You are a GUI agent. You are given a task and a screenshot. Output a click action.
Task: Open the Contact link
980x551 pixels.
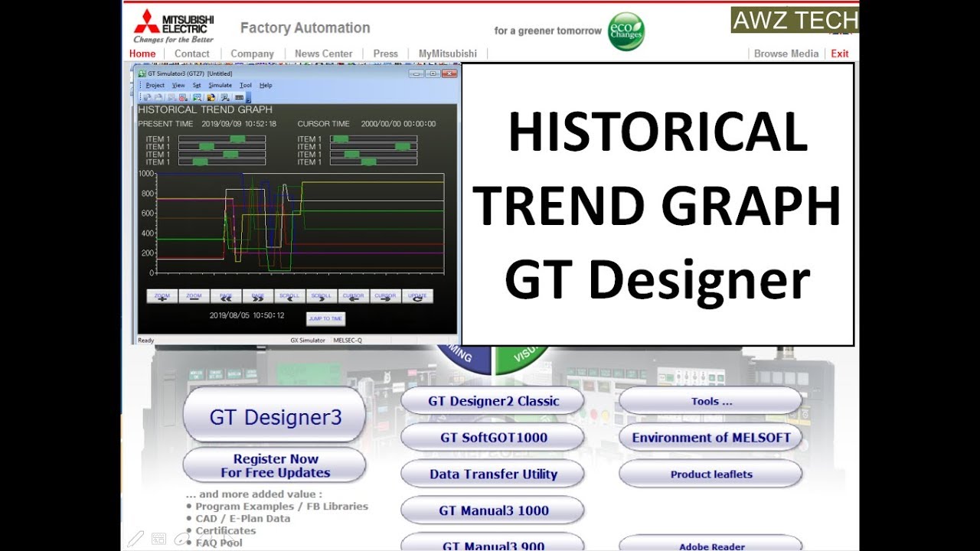click(x=192, y=54)
